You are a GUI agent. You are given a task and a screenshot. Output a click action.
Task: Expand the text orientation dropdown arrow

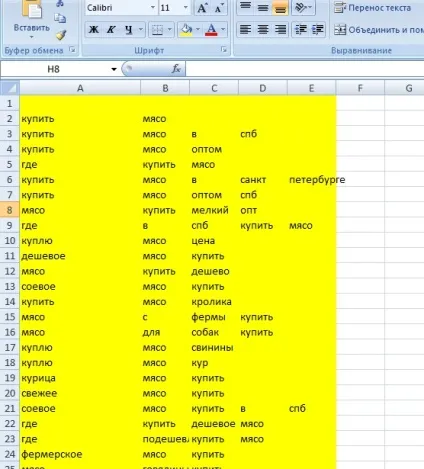point(311,7)
